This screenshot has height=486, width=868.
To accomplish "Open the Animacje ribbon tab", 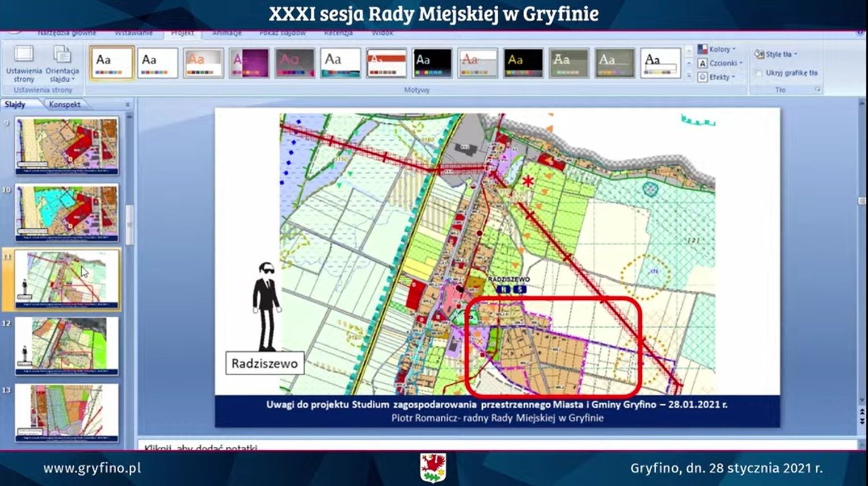I will point(227,33).
